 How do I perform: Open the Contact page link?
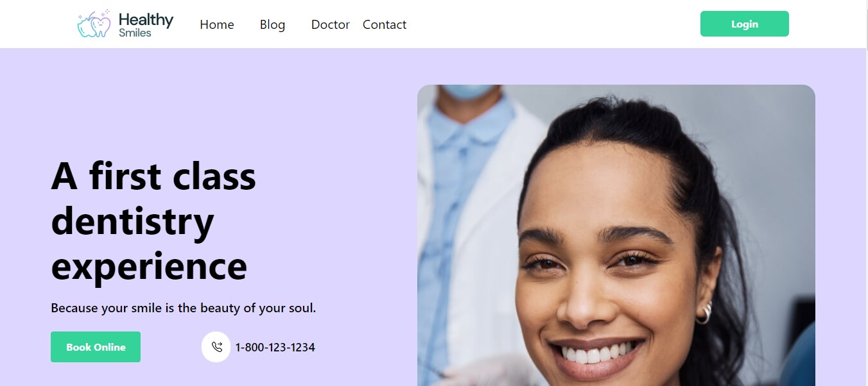pos(385,24)
